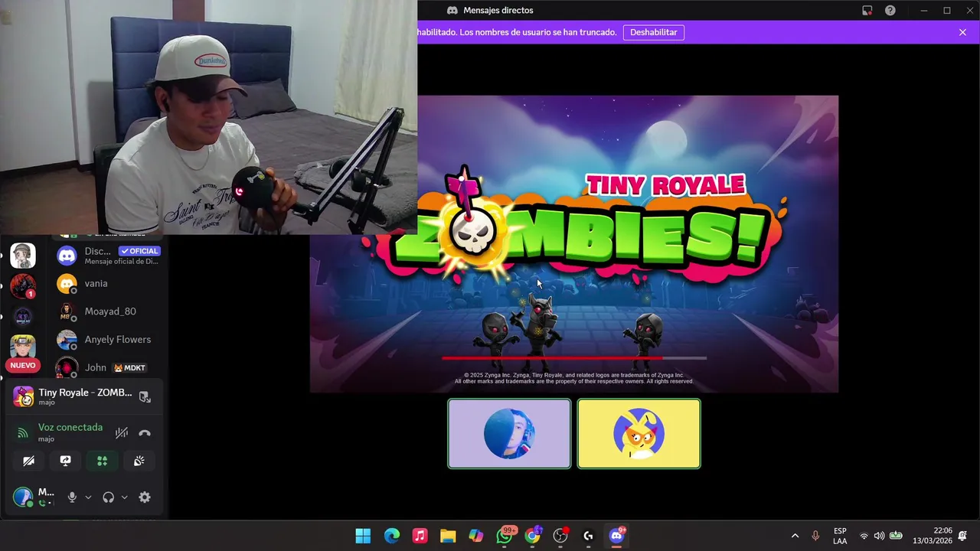Open the clock and date panel
980x551 pixels.
pos(933,536)
